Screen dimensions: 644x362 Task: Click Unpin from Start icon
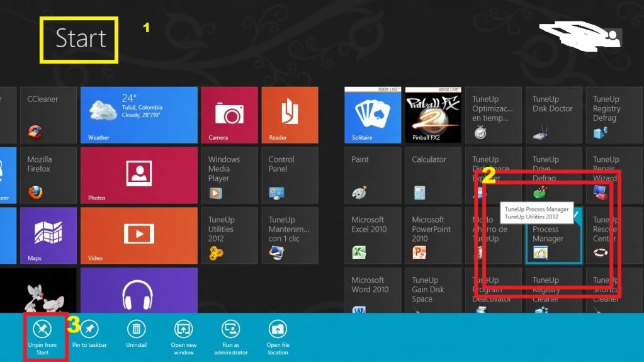tap(42, 329)
